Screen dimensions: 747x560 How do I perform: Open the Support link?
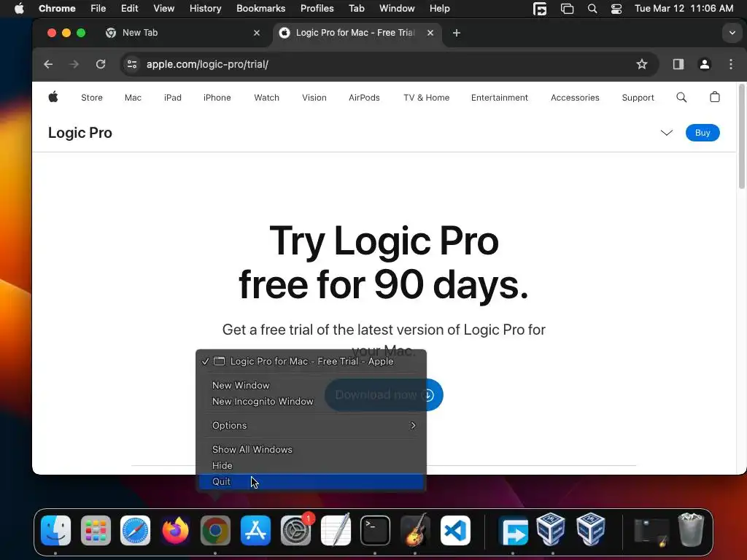tap(638, 97)
